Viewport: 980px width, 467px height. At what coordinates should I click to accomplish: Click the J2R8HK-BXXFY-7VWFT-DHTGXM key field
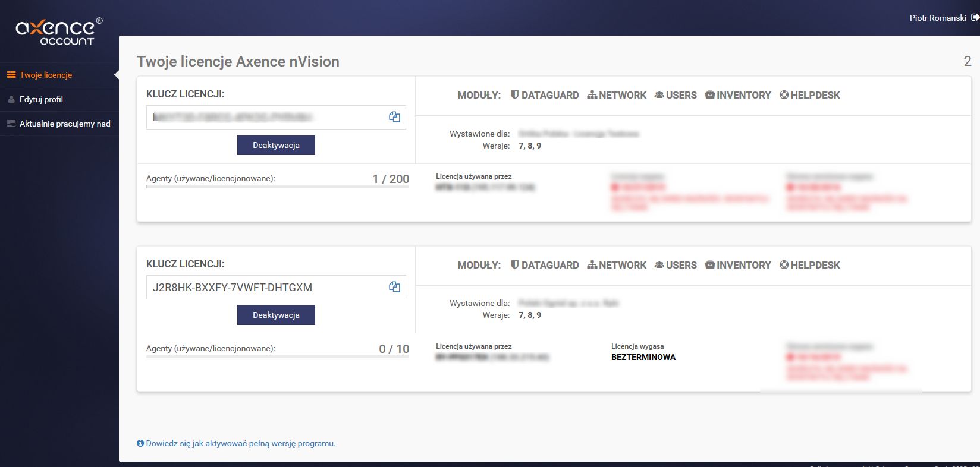[276, 287]
